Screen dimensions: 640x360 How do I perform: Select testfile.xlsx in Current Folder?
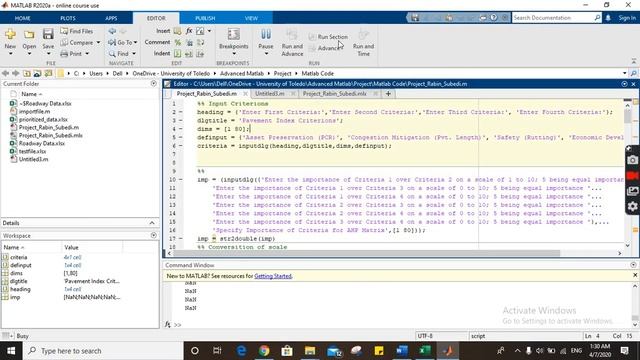[32, 151]
